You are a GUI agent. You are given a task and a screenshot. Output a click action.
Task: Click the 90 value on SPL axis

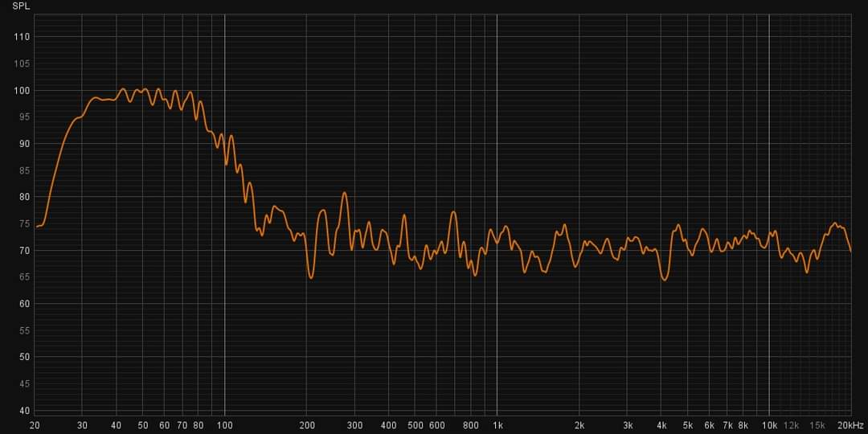23,144
